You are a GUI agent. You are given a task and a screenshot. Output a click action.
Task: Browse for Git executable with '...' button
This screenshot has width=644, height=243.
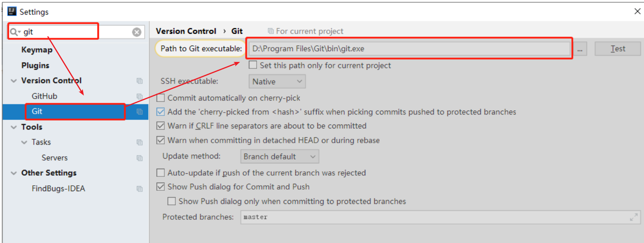[580, 49]
